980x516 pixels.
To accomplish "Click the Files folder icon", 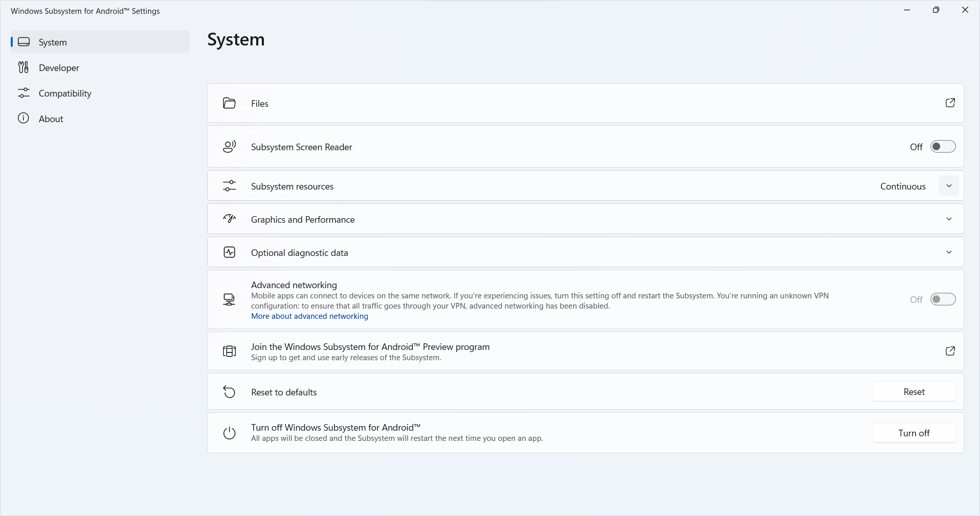I will click(229, 103).
